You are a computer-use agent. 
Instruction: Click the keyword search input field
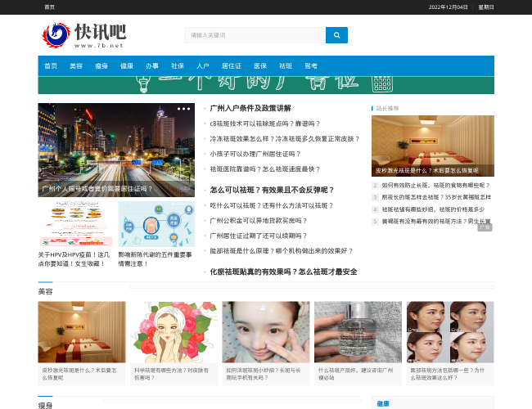tap(255, 35)
